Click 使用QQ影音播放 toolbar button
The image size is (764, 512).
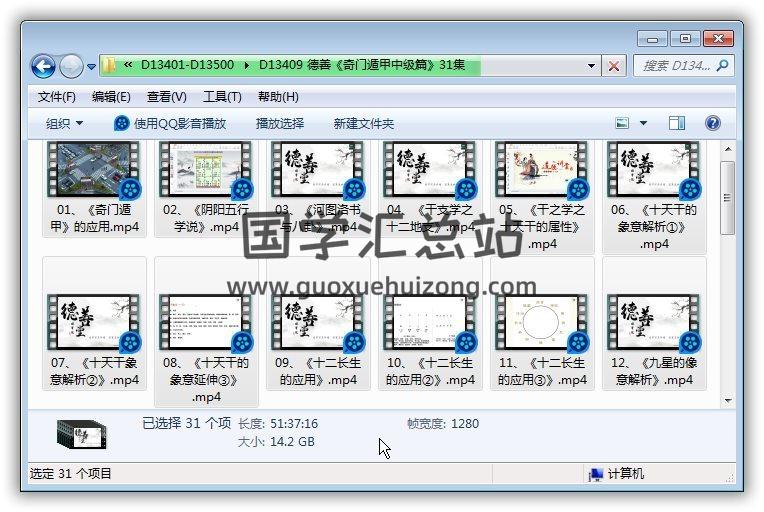[170, 124]
